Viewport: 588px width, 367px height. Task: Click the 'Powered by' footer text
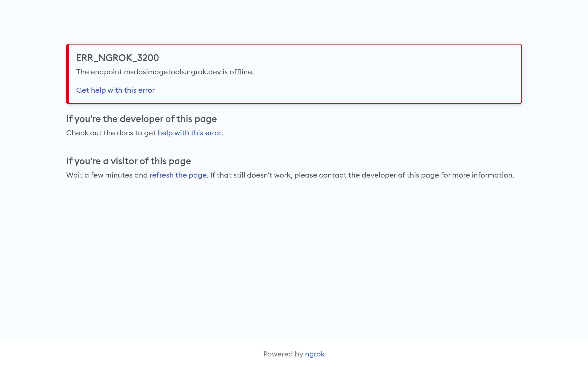tap(283, 354)
